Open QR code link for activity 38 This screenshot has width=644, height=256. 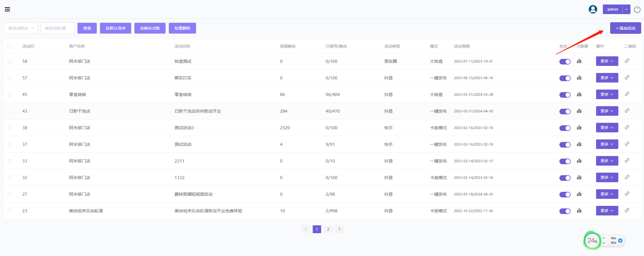pyautogui.click(x=627, y=127)
